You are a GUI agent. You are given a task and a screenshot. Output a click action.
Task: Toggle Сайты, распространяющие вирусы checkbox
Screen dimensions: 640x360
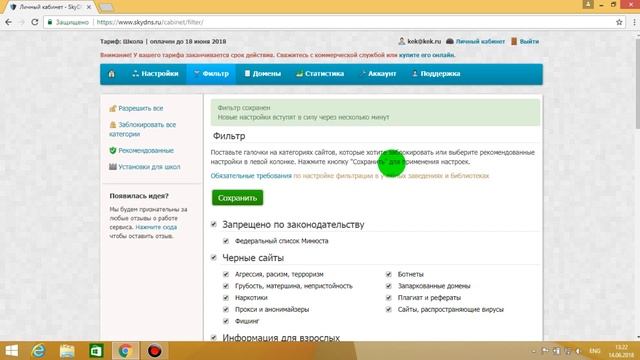coord(389,309)
